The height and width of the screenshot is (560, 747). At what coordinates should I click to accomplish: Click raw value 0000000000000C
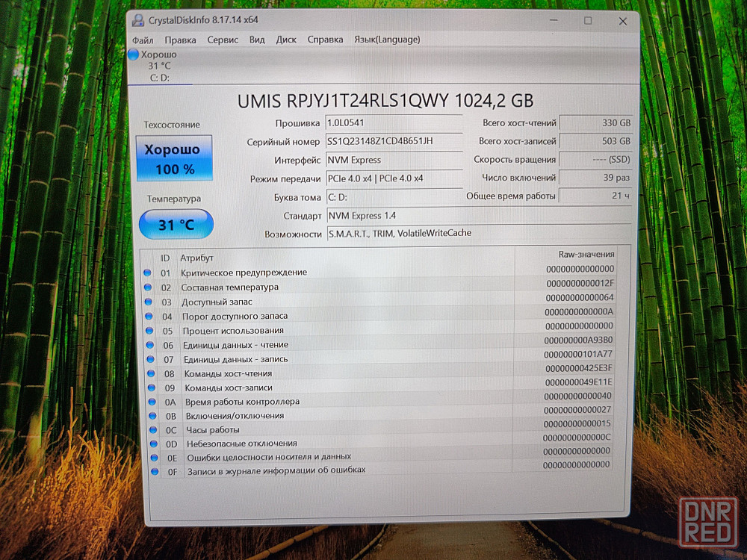click(577, 437)
